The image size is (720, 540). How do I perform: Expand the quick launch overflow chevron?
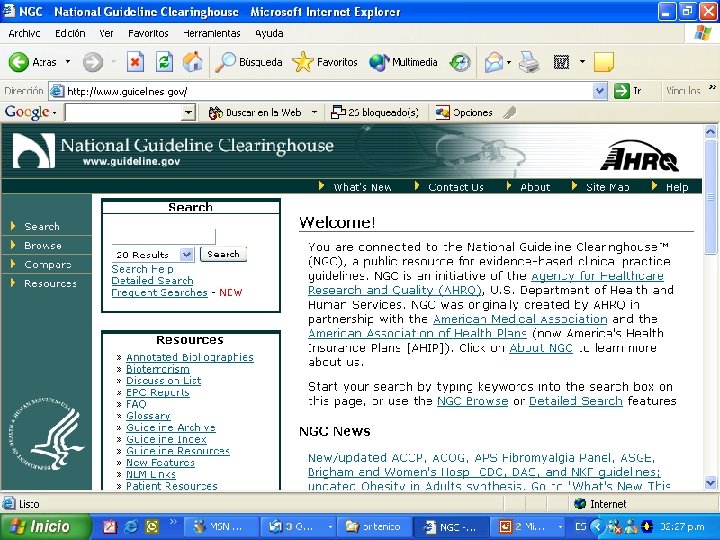pos(173,522)
